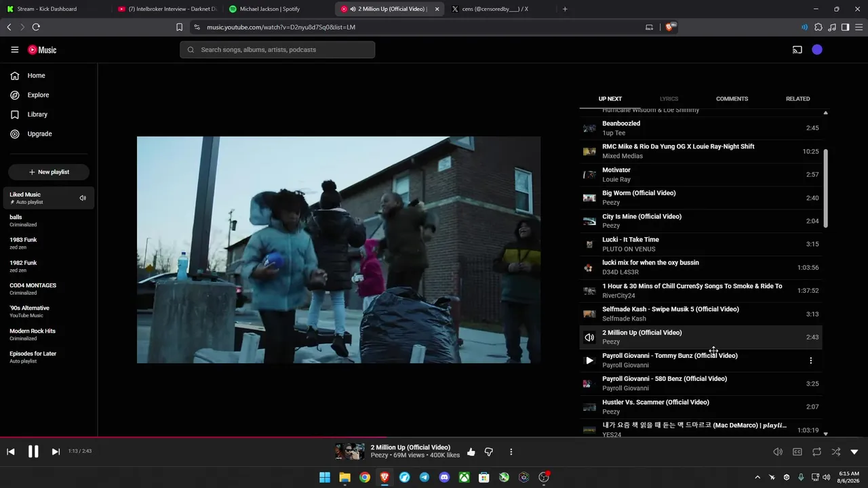Viewport: 868px width, 488px height.
Task: Open the Install app icon in address bar
Action: point(649,27)
